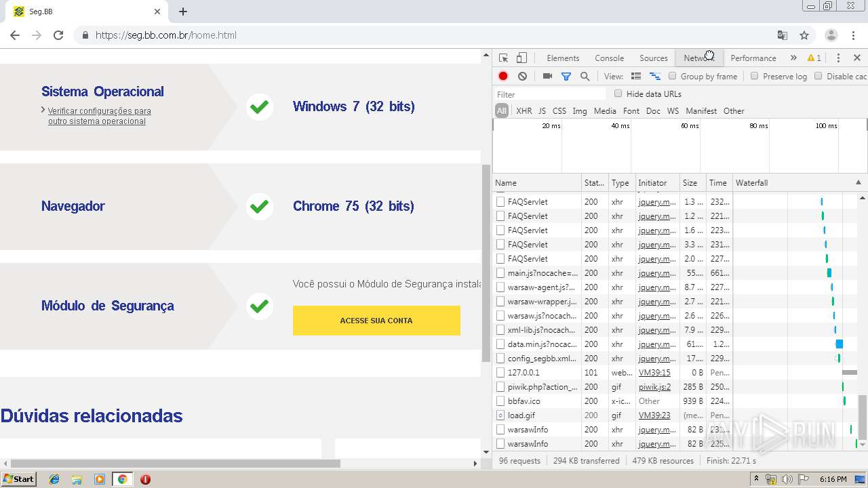Expand more DevTools tabs chevron
868x488 pixels.
[x=793, y=58]
